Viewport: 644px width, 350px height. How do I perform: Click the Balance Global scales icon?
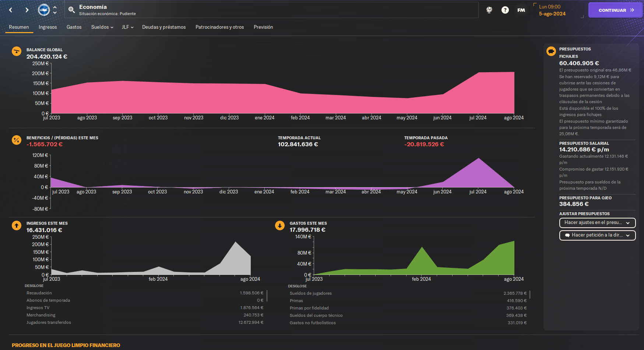click(17, 51)
